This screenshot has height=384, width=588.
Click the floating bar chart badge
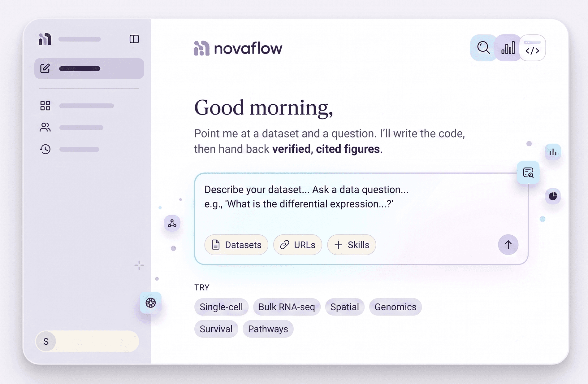coord(553,152)
